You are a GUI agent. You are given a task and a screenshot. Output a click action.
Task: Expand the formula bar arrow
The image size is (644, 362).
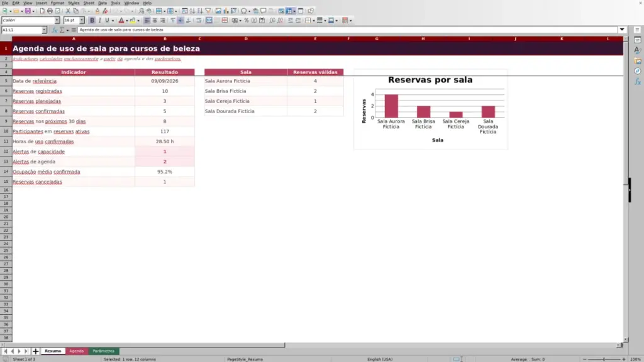[x=622, y=30]
